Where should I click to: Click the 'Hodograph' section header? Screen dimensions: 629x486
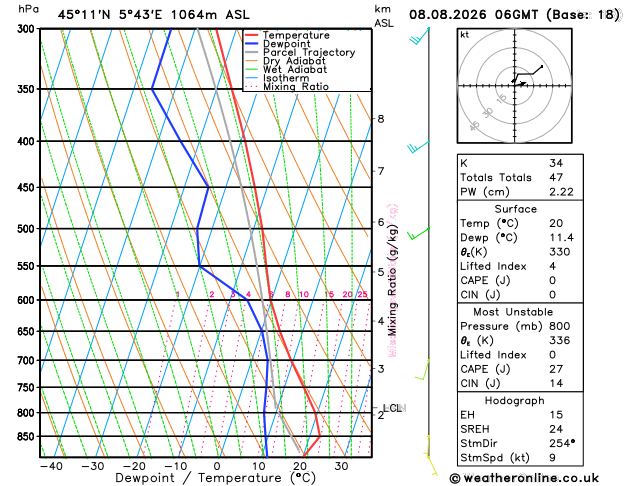(x=515, y=401)
